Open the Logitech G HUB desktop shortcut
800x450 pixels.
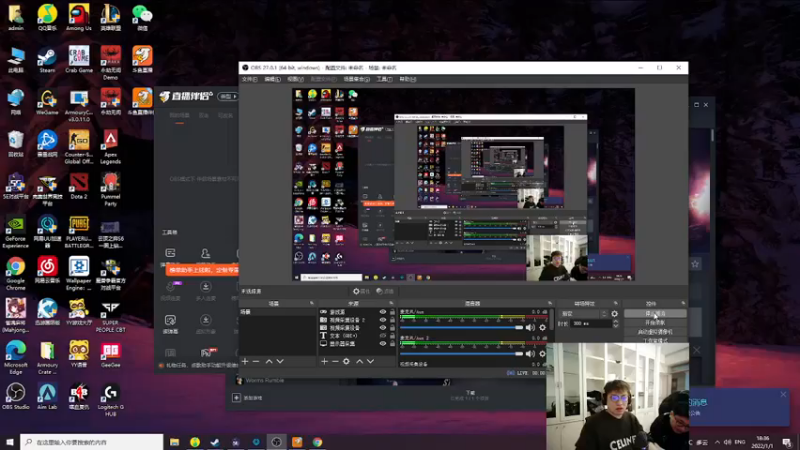click(x=110, y=401)
